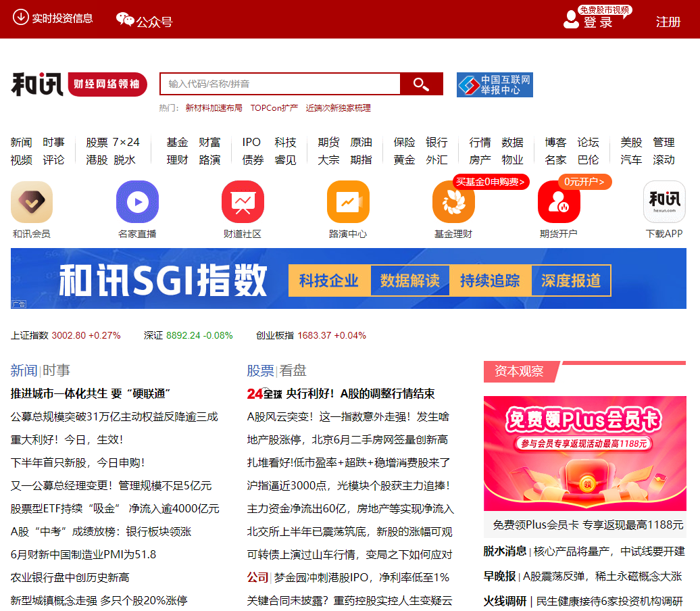Open hot search TOPCon扩产
Image resolution: width=700 pixels, height=611 pixels.
[x=274, y=108]
